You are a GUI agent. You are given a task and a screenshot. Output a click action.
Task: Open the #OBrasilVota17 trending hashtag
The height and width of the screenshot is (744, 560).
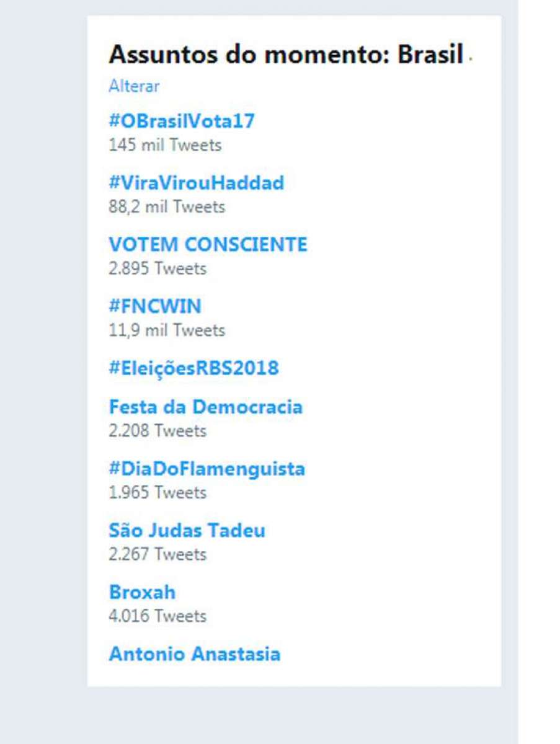tap(182, 121)
